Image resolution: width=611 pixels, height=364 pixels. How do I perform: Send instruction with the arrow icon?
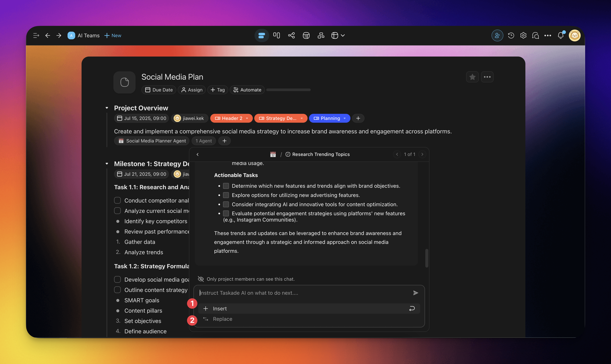(x=415, y=293)
